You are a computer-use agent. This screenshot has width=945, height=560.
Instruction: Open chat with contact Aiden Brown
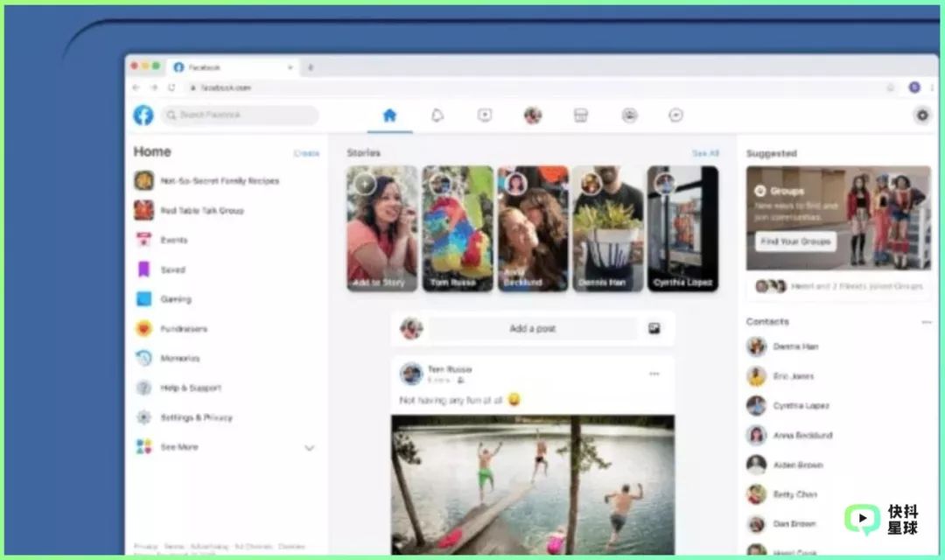[x=785, y=465]
